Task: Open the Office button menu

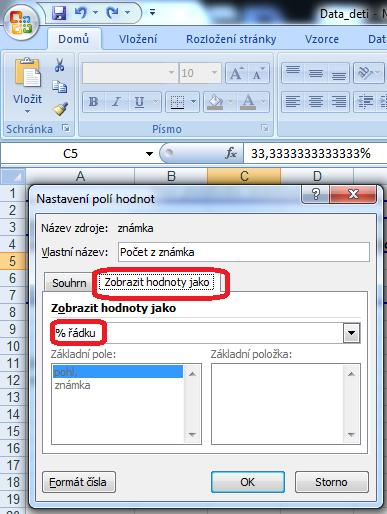Action: (x=21, y=22)
